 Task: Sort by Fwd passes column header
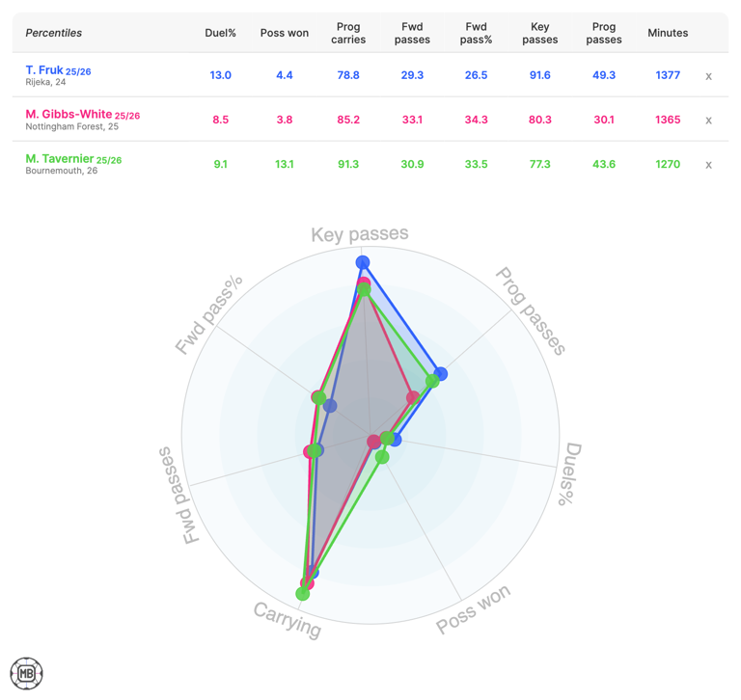point(412,33)
